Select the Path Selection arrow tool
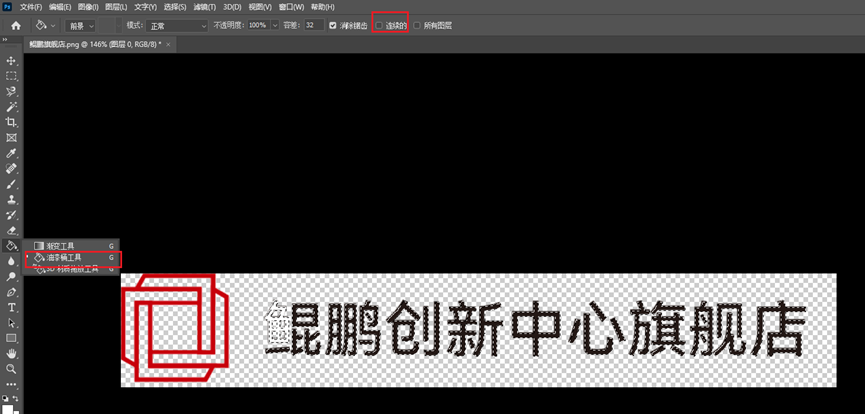 point(11,322)
